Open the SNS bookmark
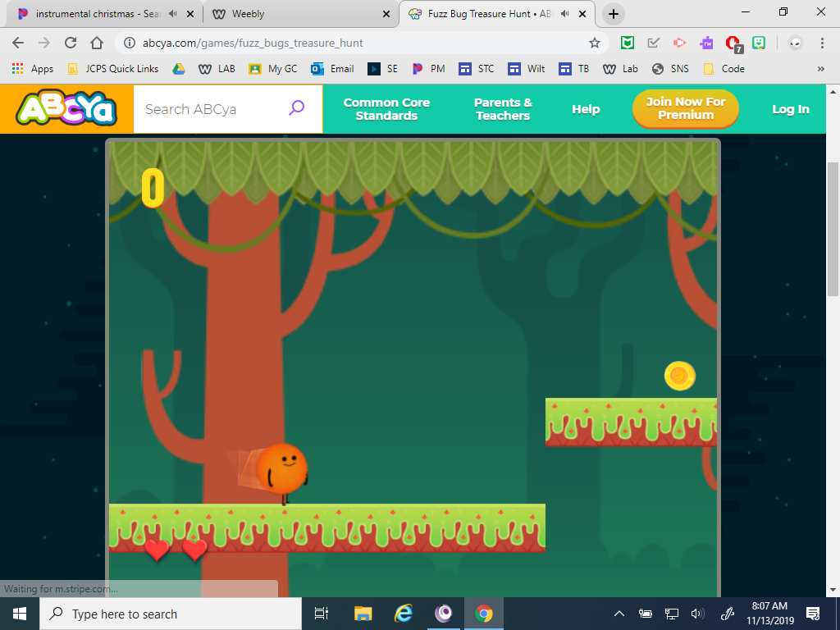Image resolution: width=840 pixels, height=630 pixels. [x=670, y=69]
